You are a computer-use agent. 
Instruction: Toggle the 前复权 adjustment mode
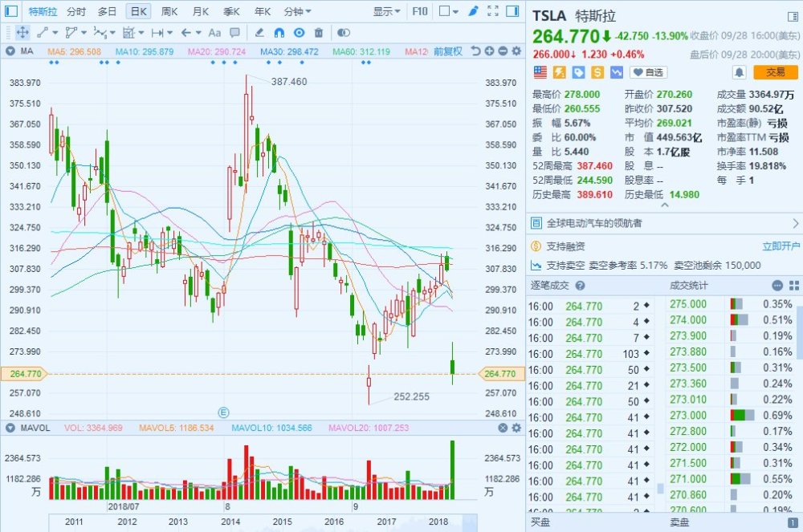[x=448, y=51]
